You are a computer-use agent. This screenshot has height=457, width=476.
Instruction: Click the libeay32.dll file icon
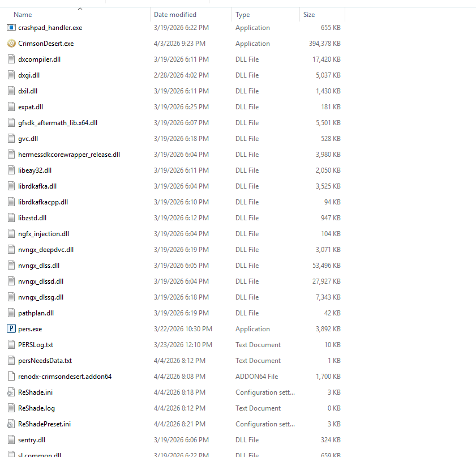[x=11, y=170]
